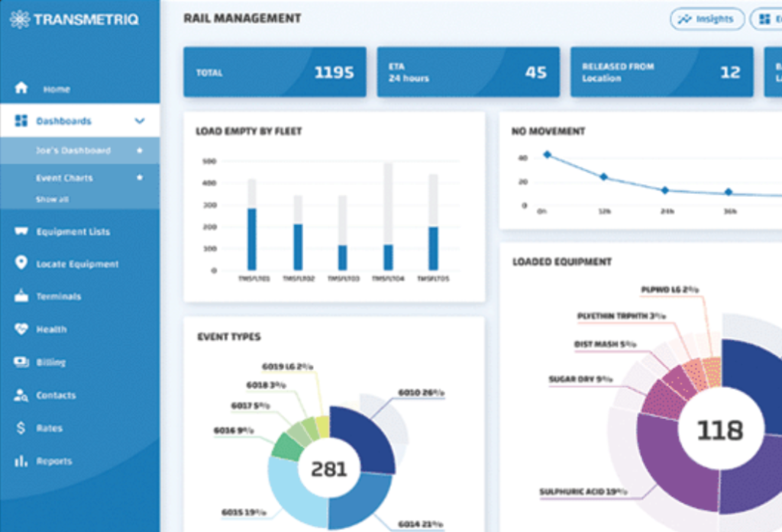This screenshot has width=782, height=532.
Task: Click the Locate Equipment pin icon
Action: pyautogui.click(x=21, y=263)
